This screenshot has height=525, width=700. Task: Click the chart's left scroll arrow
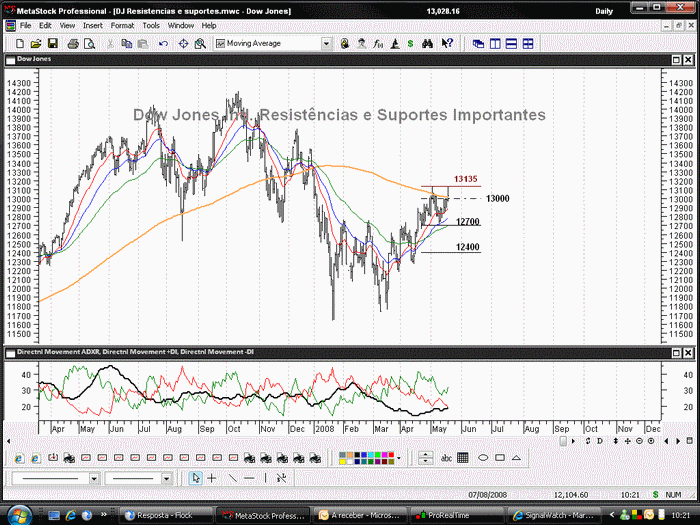[8, 441]
